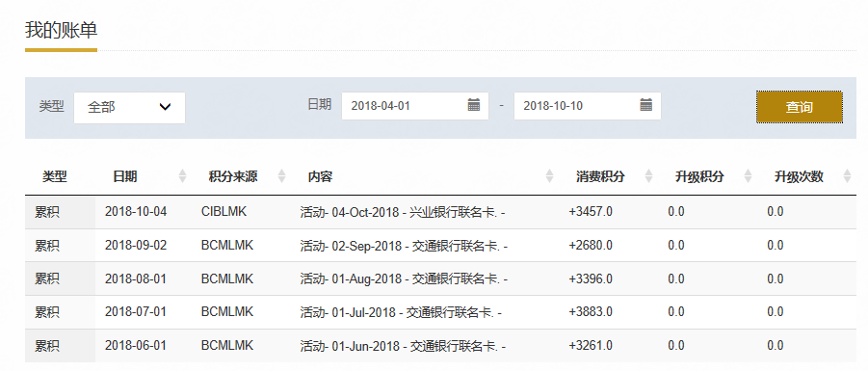Screen dimensions: 868x371
Task: Sort by 消费积分 column arrows
Action: [648, 176]
